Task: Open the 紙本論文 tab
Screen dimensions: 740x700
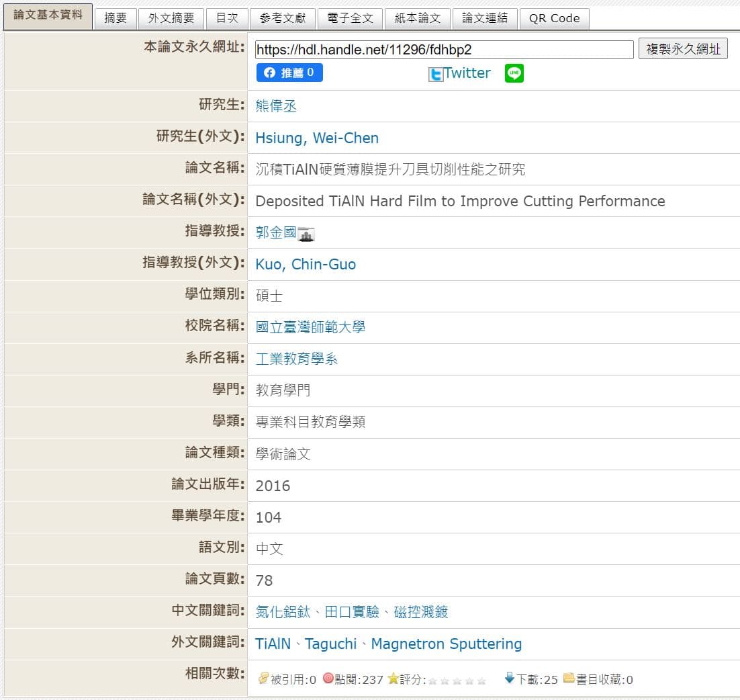Action: 418,18
